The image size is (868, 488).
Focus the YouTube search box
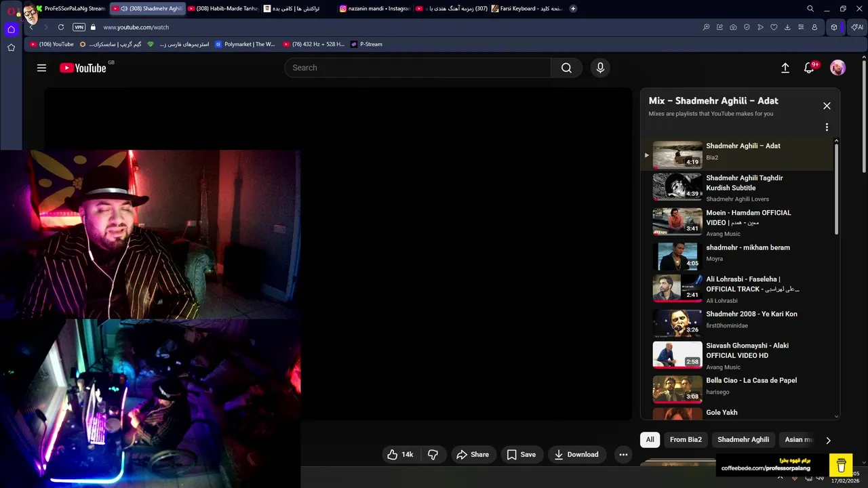(x=418, y=68)
